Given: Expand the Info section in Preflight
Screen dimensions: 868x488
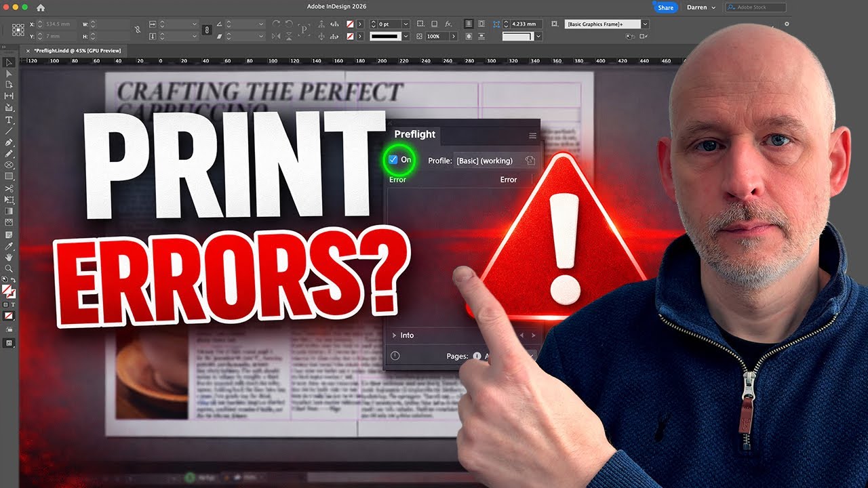Looking at the screenshot, I should point(394,335).
